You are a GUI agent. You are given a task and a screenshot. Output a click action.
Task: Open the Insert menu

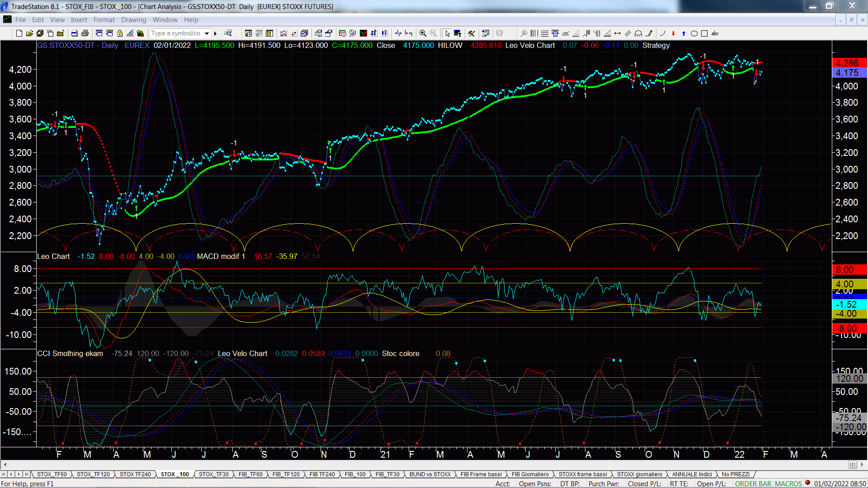tap(79, 20)
